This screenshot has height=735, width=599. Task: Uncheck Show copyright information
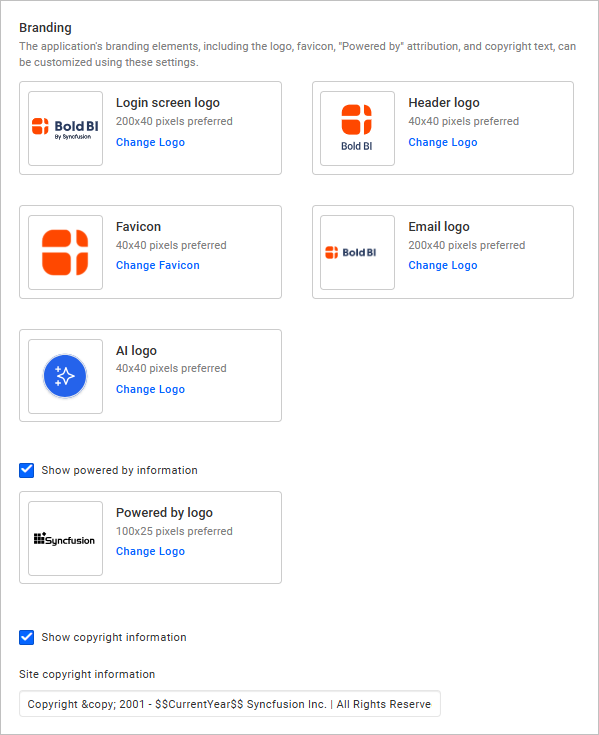[x=27, y=638]
